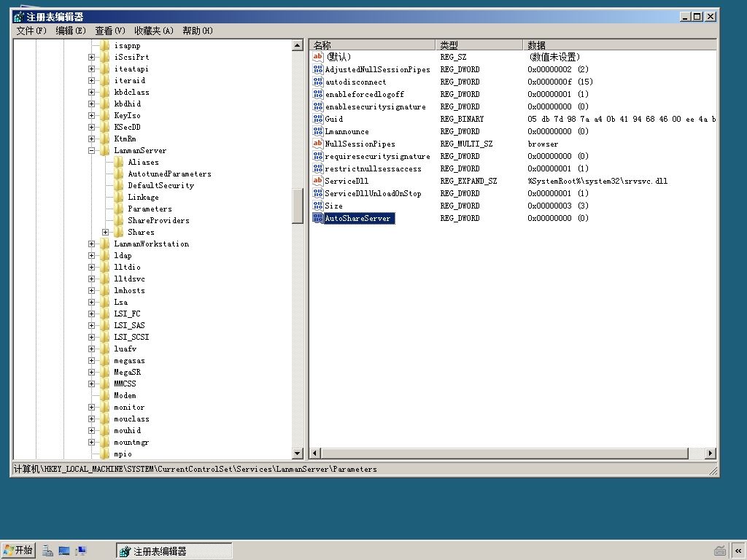
Task: Sort by the 名称 column header
Action: click(x=372, y=44)
